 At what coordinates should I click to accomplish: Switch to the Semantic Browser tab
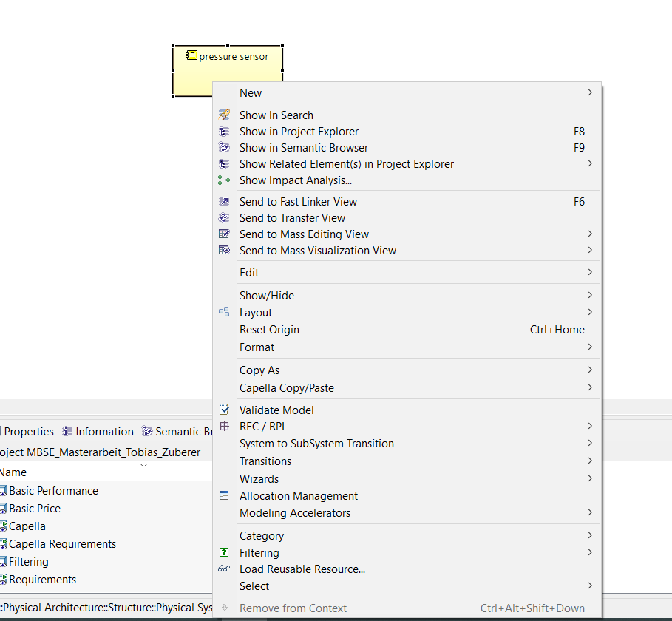point(177,431)
